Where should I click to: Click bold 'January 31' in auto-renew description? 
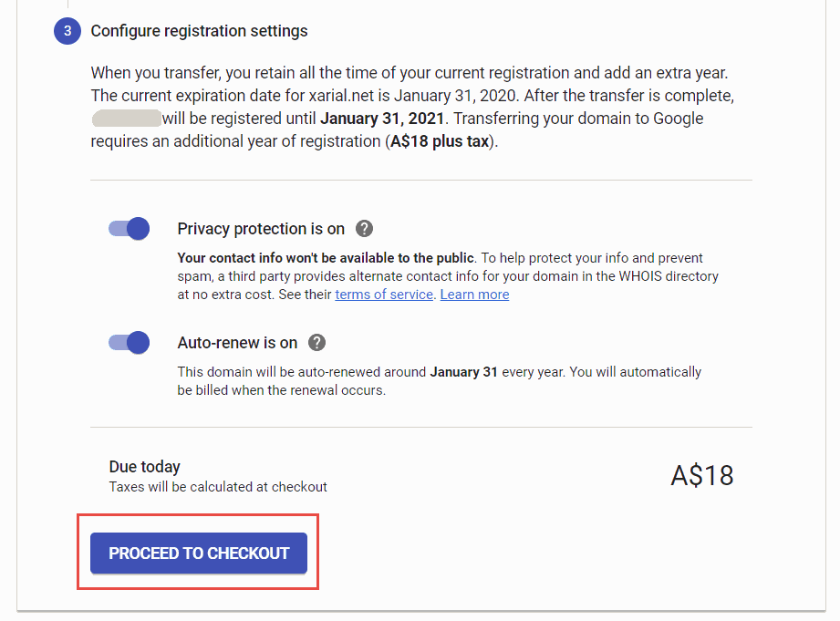pyautogui.click(x=464, y=372)
